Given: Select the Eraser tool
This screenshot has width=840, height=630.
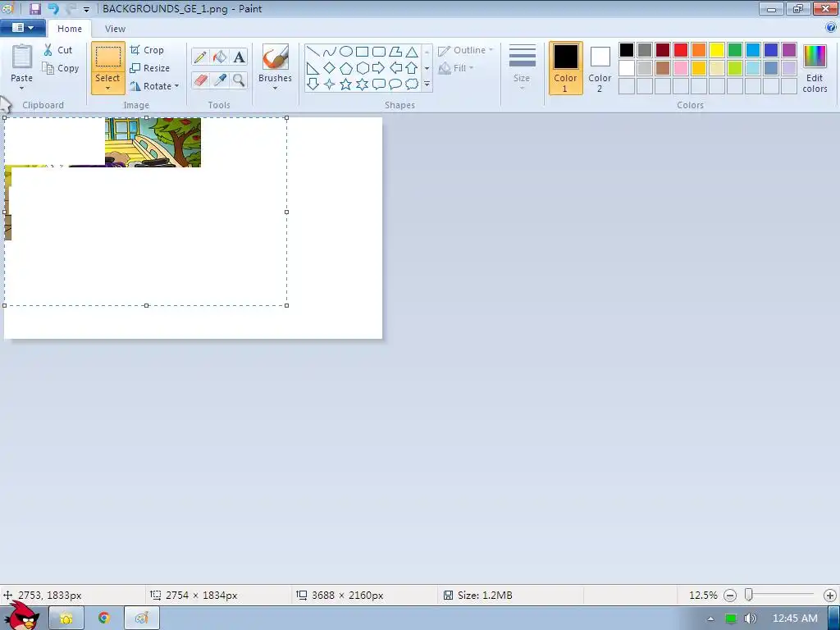Looking at the screenshot, I should (200, 80).
